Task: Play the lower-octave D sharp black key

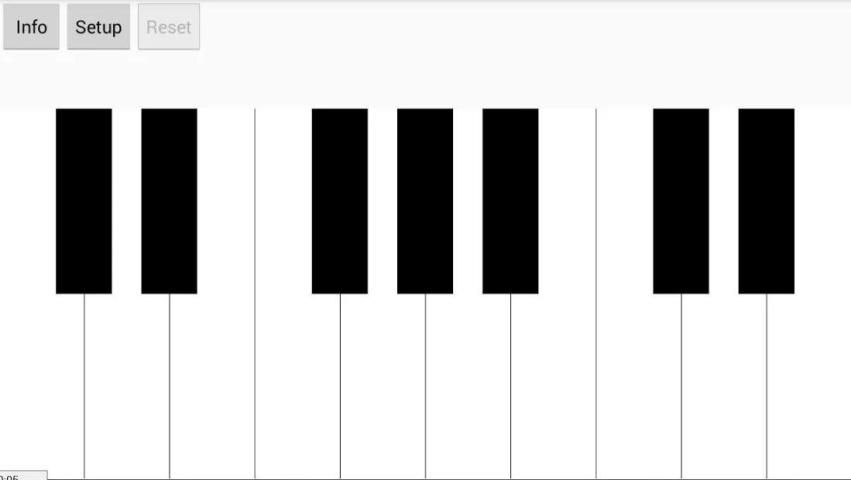Action: pos(169,201)
